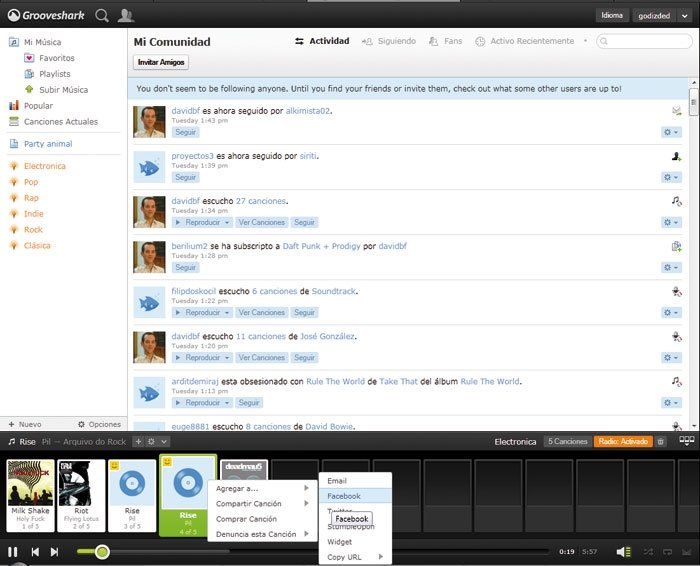Image resolution: width=700 pixels, height=566 pixels.
Task: Open gear dropdown on proyectos3 activity row
Action: tap(671, 177)
